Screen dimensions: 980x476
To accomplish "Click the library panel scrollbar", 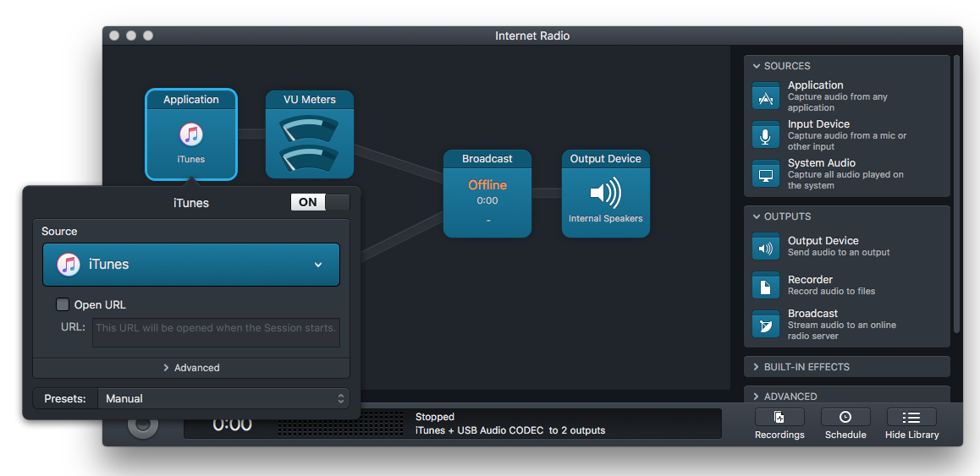I will tap(956, 194).
